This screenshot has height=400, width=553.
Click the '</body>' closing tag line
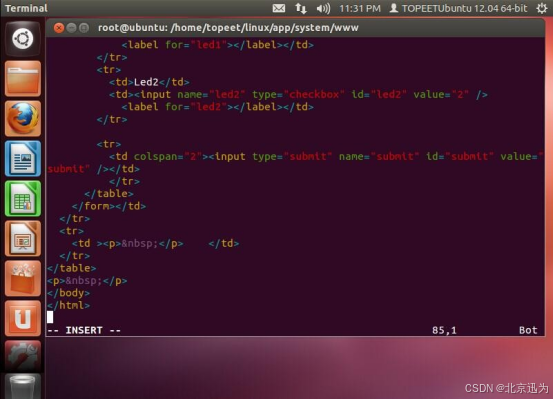coord(69,293)
